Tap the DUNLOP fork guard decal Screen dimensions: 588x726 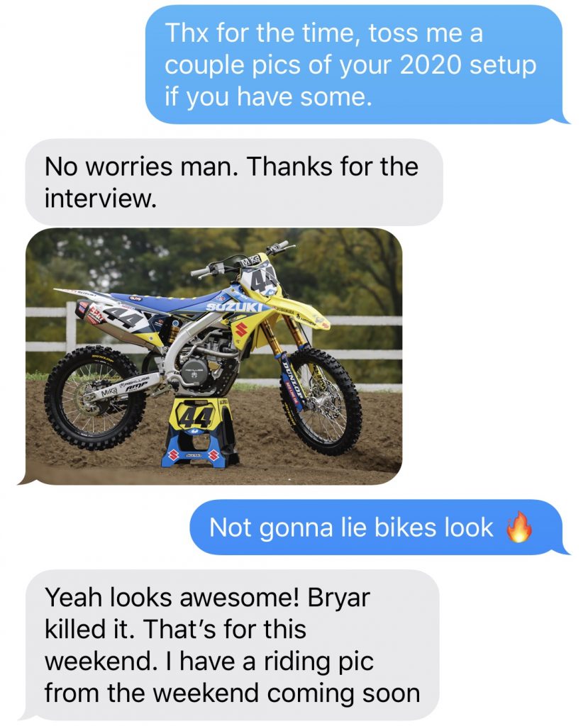[289, 384]
